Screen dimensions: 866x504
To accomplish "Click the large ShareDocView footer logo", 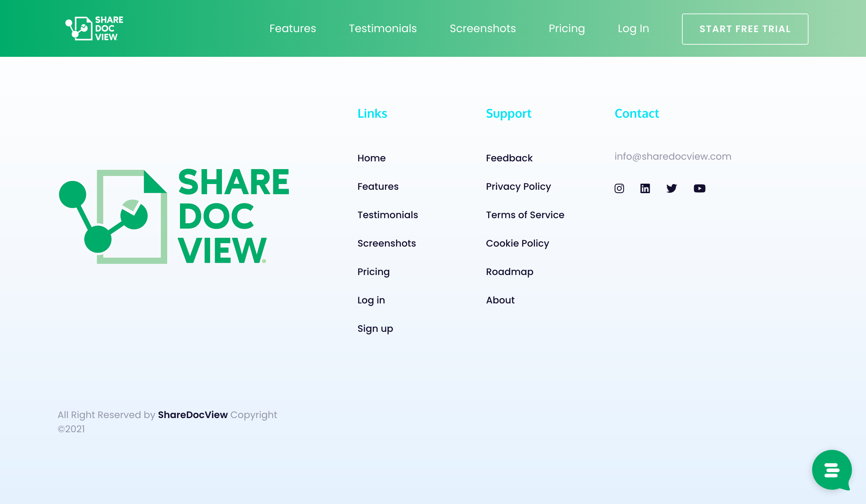I will 174,216.
